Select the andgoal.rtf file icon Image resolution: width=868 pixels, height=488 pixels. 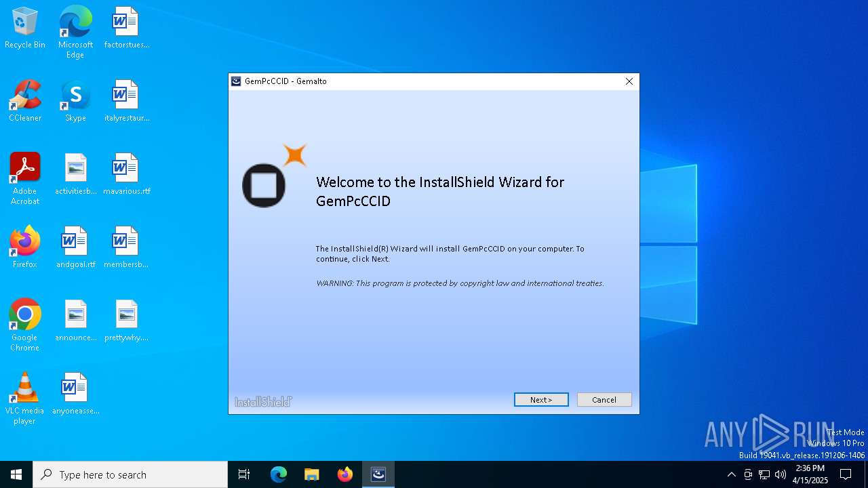tap(75, 248)
